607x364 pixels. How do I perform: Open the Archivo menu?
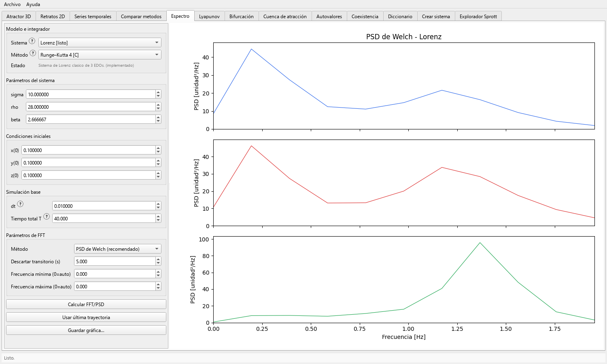(12, 4)
